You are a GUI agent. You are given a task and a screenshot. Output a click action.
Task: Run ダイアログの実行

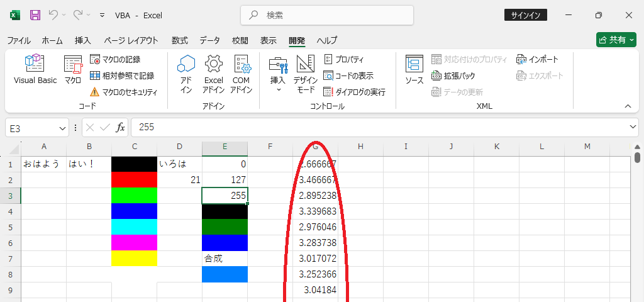click(355, 92)
